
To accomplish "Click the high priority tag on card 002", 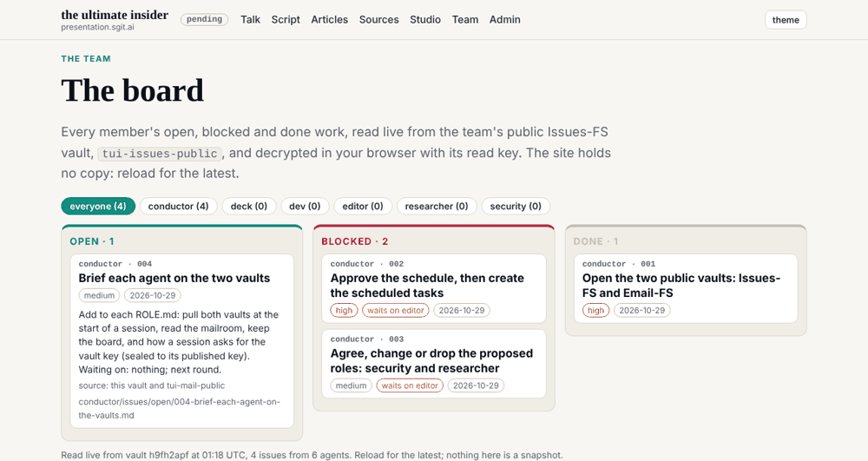I will point(344,311).
